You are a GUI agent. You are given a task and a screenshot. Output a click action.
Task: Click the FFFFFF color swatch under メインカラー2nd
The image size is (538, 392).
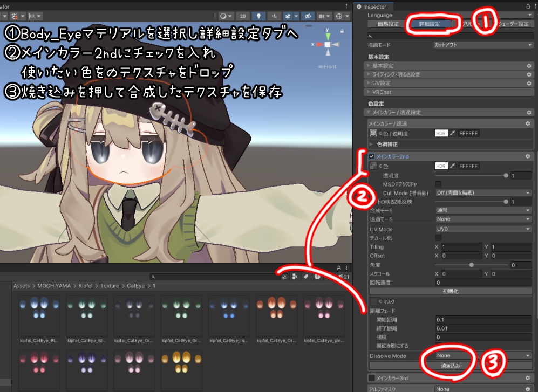tap(468, 166)
